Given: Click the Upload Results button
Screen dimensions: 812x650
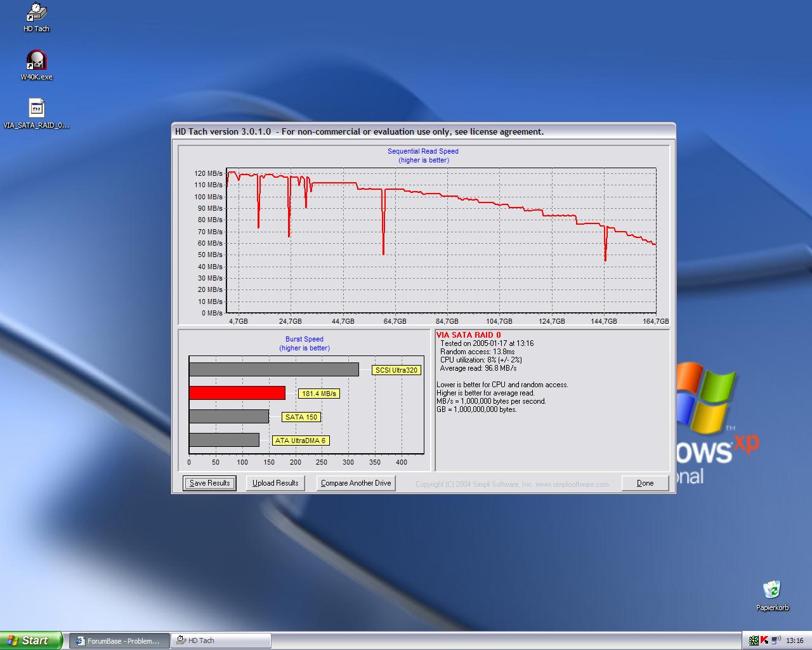Looking at the screenshot, I should [275, 483].
